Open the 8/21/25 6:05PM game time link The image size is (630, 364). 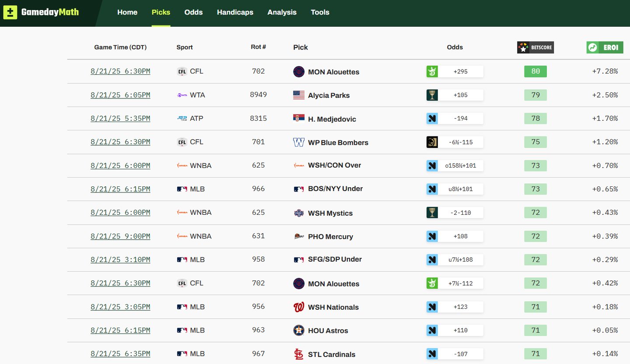click(x=120, y=95)
